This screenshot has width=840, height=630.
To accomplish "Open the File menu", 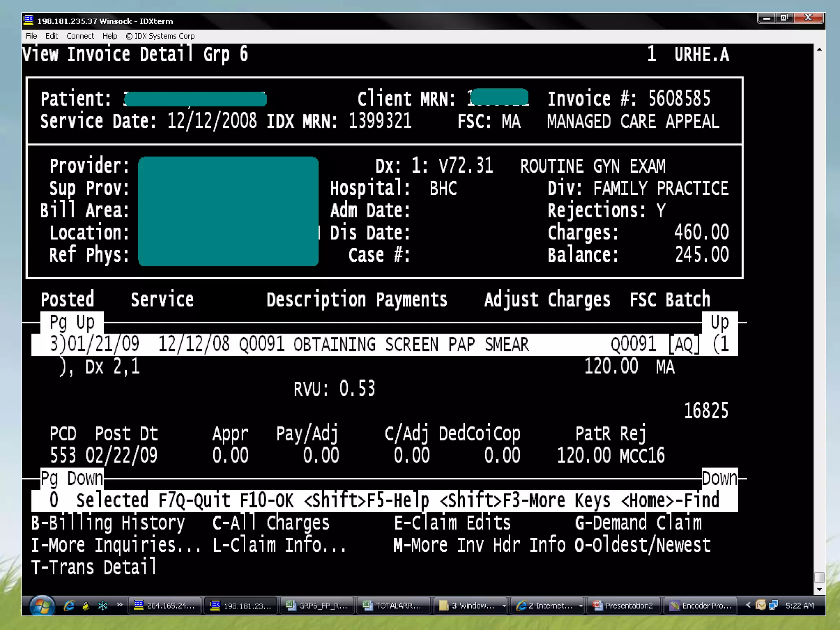I will pos(31,36).
